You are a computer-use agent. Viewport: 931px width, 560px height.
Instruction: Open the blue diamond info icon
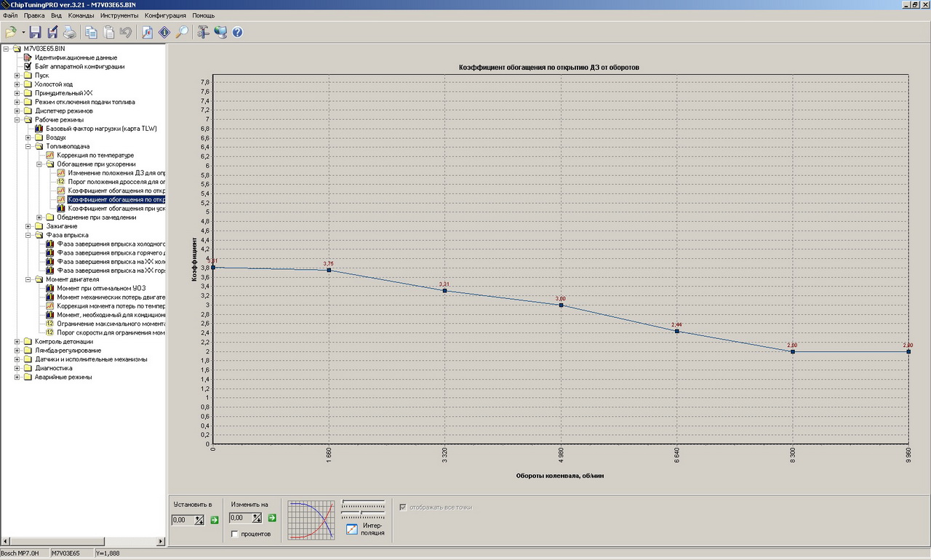coord(164,32)
